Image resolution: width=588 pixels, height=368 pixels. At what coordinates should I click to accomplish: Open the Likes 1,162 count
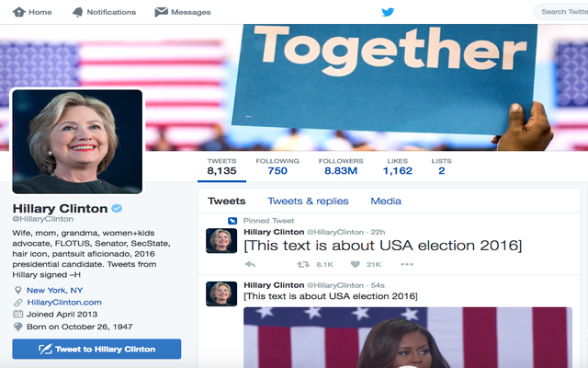click(x=398, y=167)
